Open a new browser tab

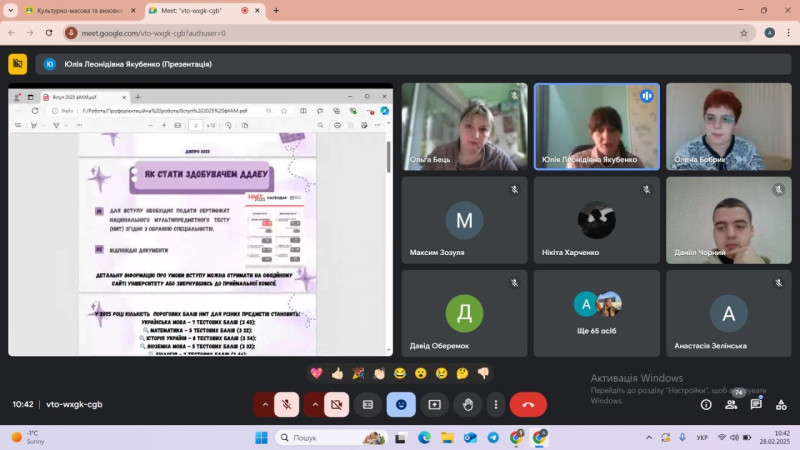coord(276,10)
